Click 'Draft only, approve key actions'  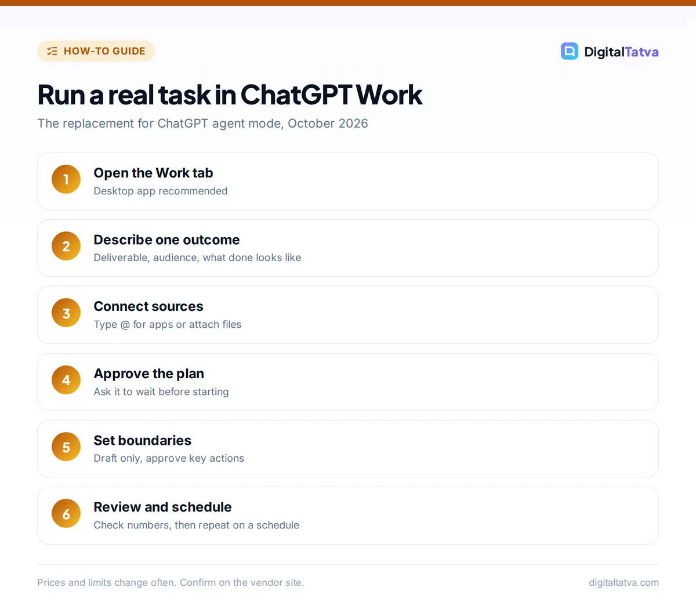[169, 458]
